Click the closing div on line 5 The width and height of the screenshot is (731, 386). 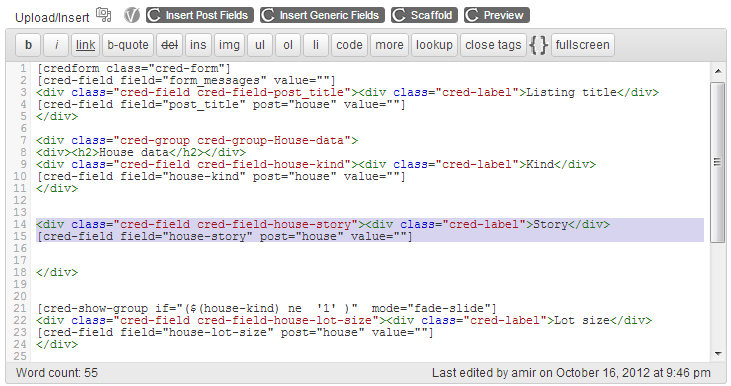coord(57,117)
